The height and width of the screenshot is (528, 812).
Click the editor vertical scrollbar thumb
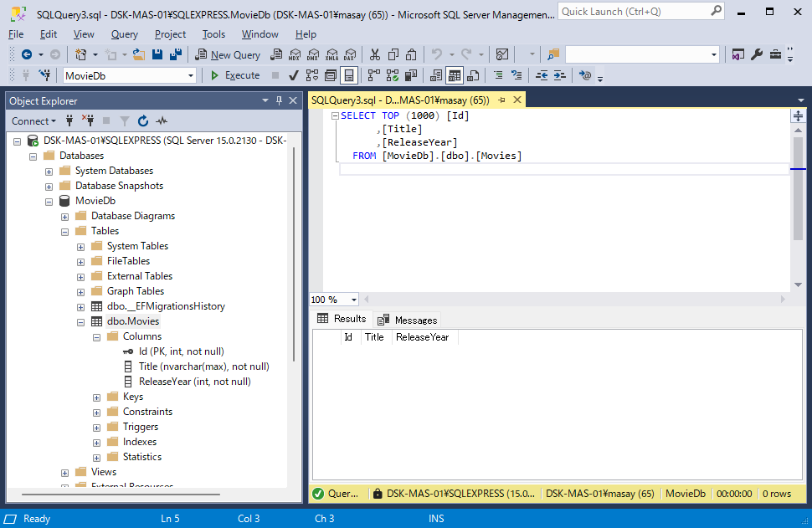[798, 189]
